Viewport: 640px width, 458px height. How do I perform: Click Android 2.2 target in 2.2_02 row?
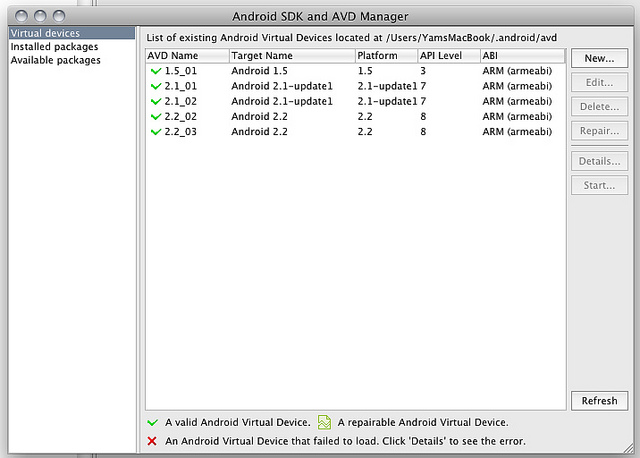tap(259, 117)
